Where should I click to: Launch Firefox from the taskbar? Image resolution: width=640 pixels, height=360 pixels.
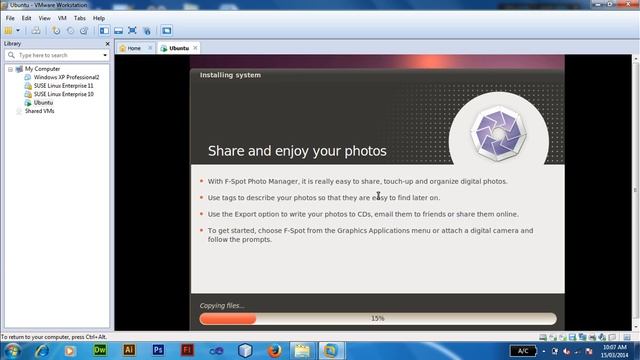tap(274, 351)
